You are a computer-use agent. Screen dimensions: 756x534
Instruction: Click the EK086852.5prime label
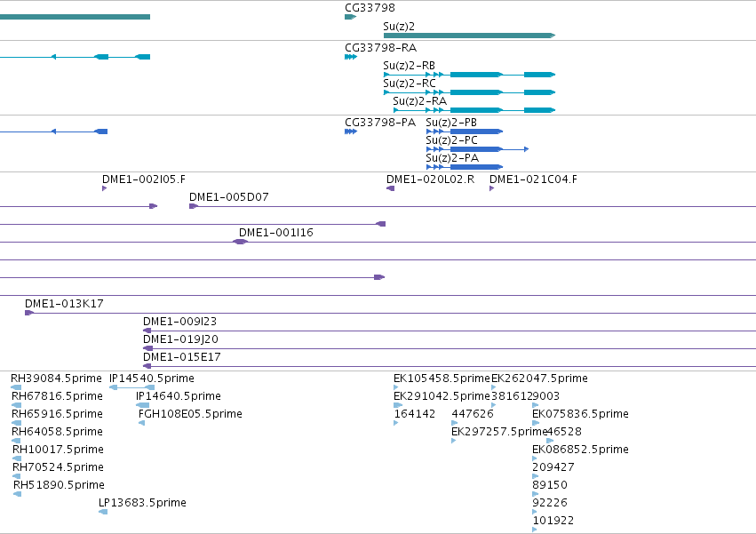(x=580, y=450)
